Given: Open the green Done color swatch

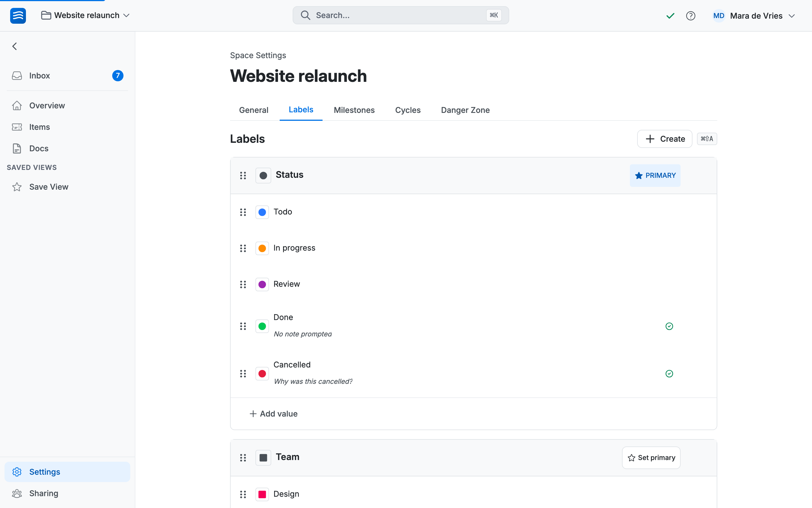Looking at the screenshot, I should point(262,326).
